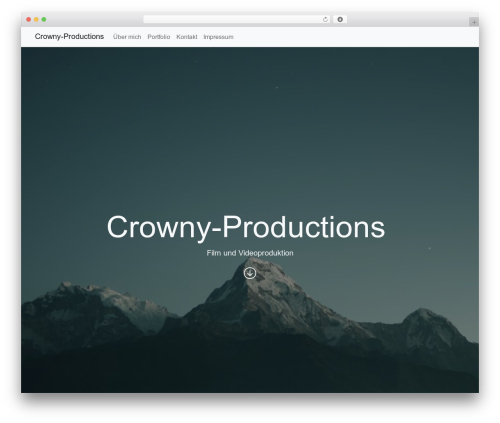Maximize the window with green button
Viewport: 500px width, 423px height.
point(44,19)
